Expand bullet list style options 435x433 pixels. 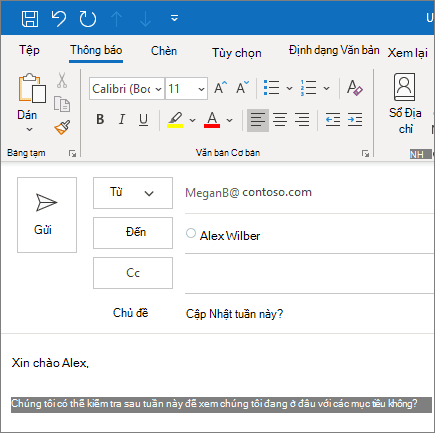(289, 88)
